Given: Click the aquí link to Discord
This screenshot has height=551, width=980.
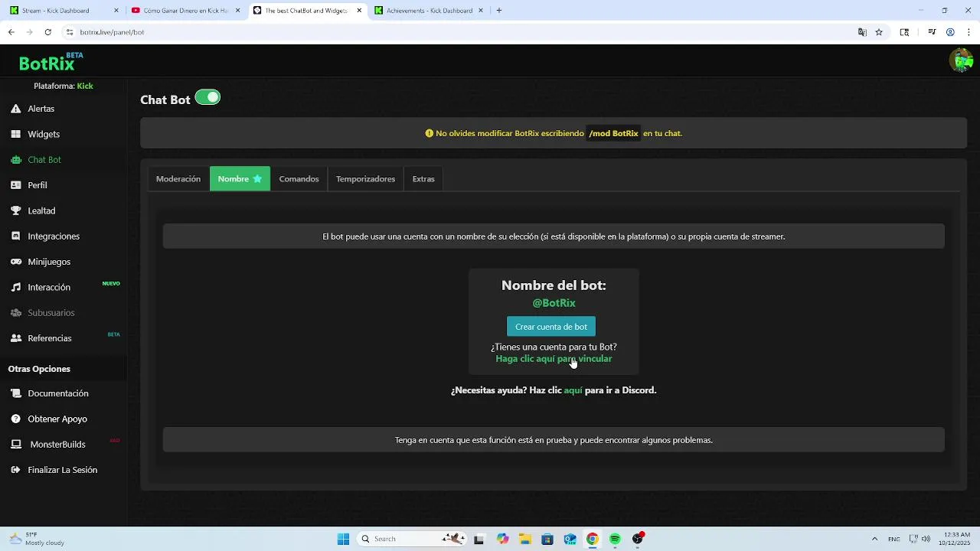Looking at the screenshot, I should pos(573,390).
